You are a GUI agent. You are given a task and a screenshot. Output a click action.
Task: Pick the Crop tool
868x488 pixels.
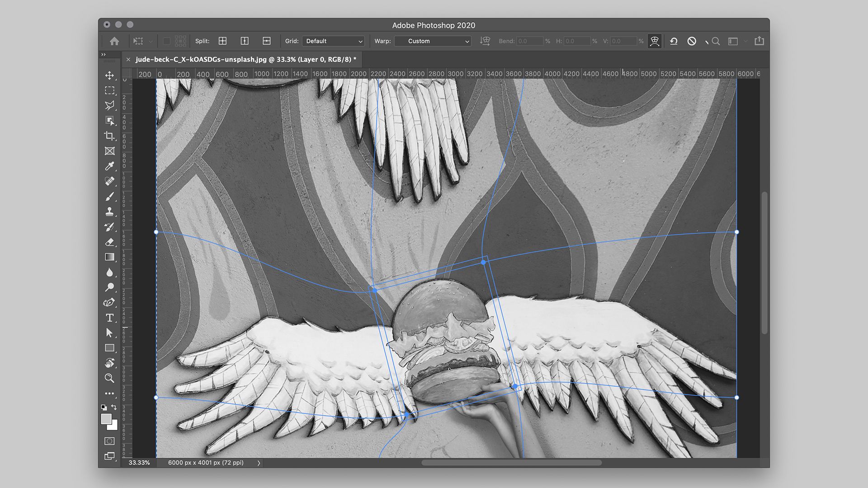109,136
